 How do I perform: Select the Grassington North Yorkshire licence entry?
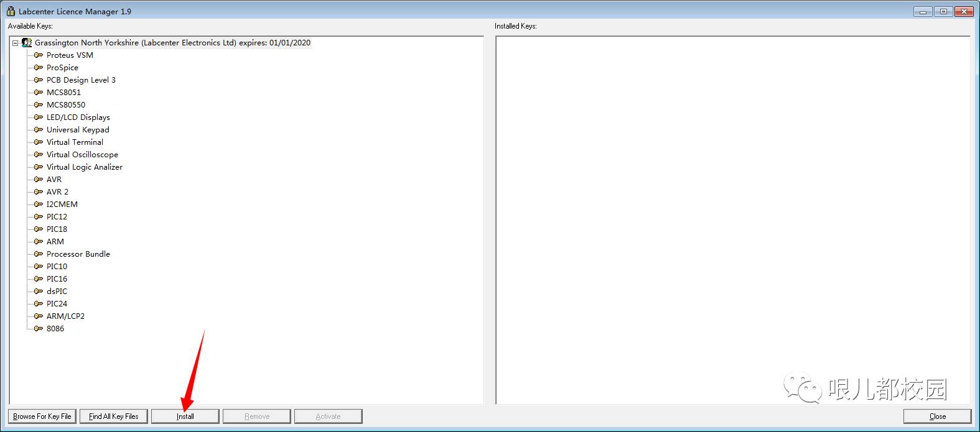point(172,43)
